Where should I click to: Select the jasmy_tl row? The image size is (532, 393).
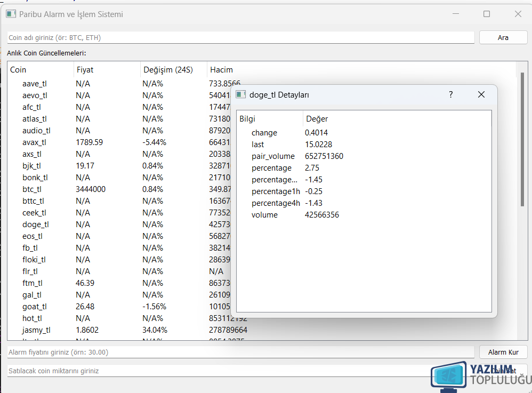(x=261, y=330)
